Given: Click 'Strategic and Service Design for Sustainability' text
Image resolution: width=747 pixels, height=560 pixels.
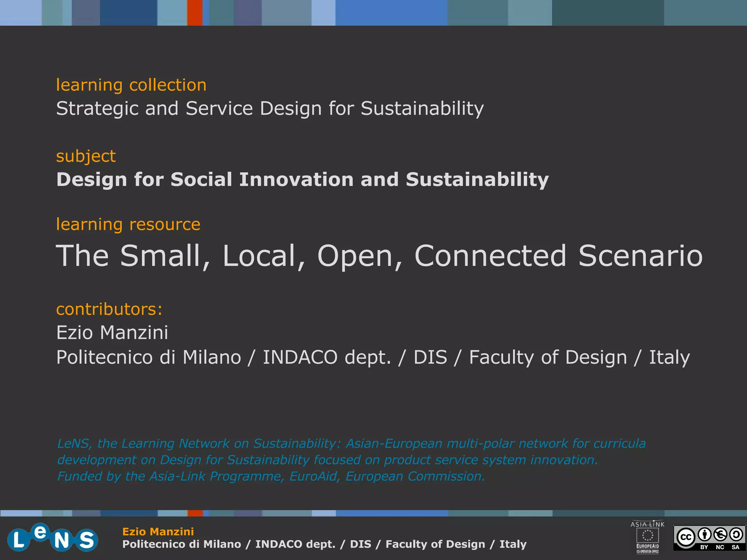Looking at the screenshot, I should [270, 108].
